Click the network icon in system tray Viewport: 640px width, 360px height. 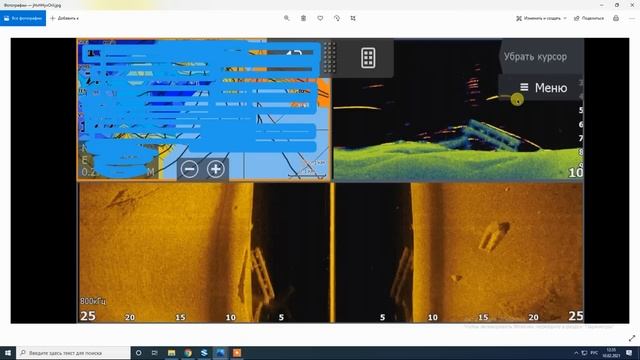[584, 353]
